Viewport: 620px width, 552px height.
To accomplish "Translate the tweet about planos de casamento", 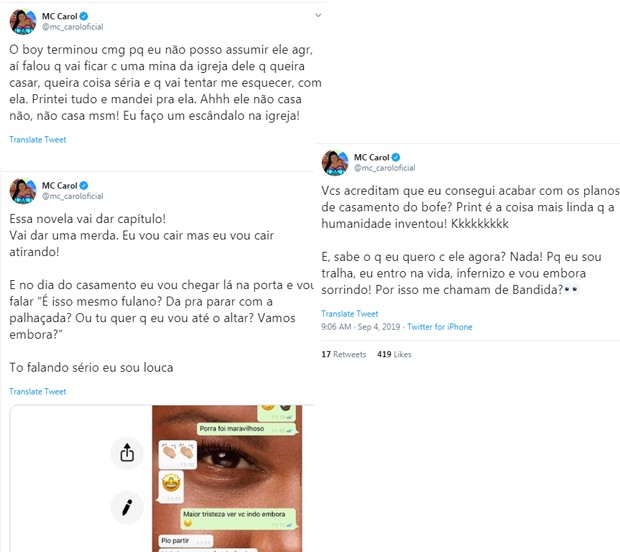I will pyautogui.click(x=350, y=314).
